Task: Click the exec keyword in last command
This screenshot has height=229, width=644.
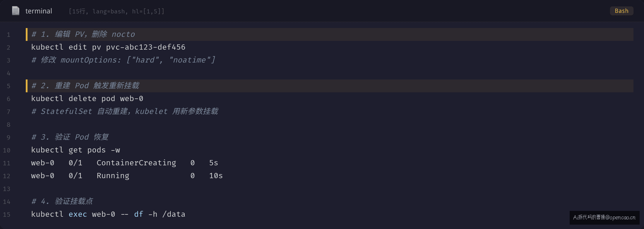Action: [78, 214]
